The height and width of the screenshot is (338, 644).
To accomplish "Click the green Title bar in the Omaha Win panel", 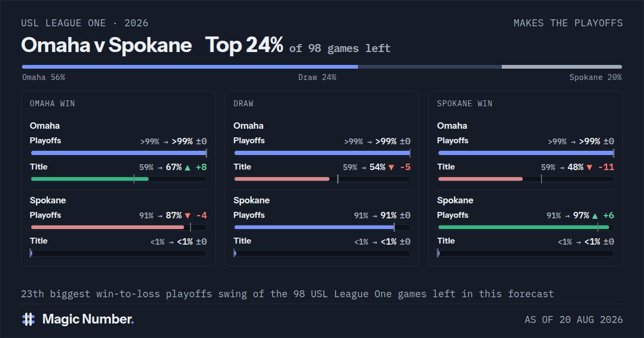I will [x=90, y=179].
